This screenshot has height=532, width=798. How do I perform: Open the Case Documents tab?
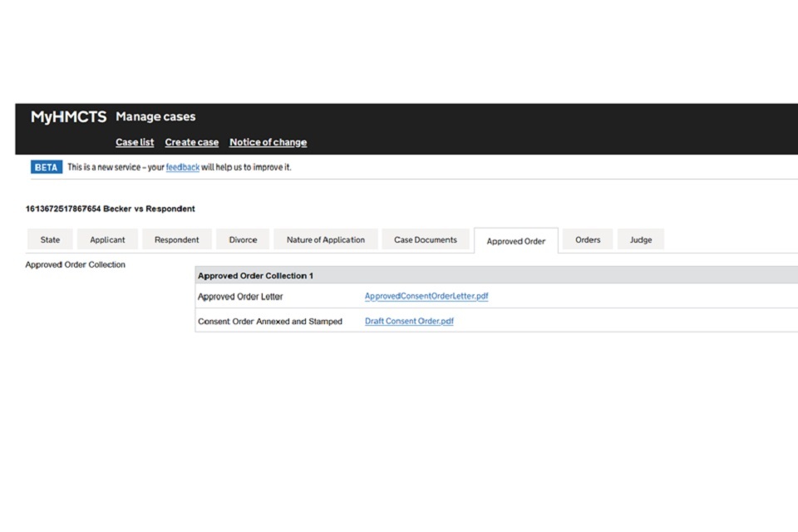425,240
